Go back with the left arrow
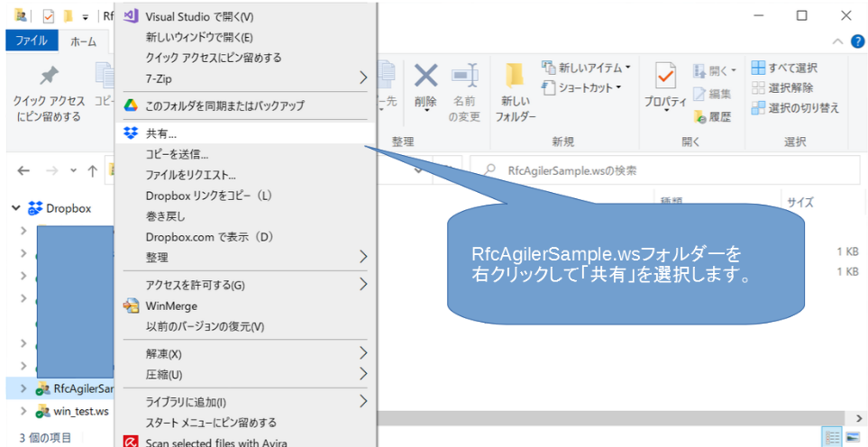 tap(23, 170)
